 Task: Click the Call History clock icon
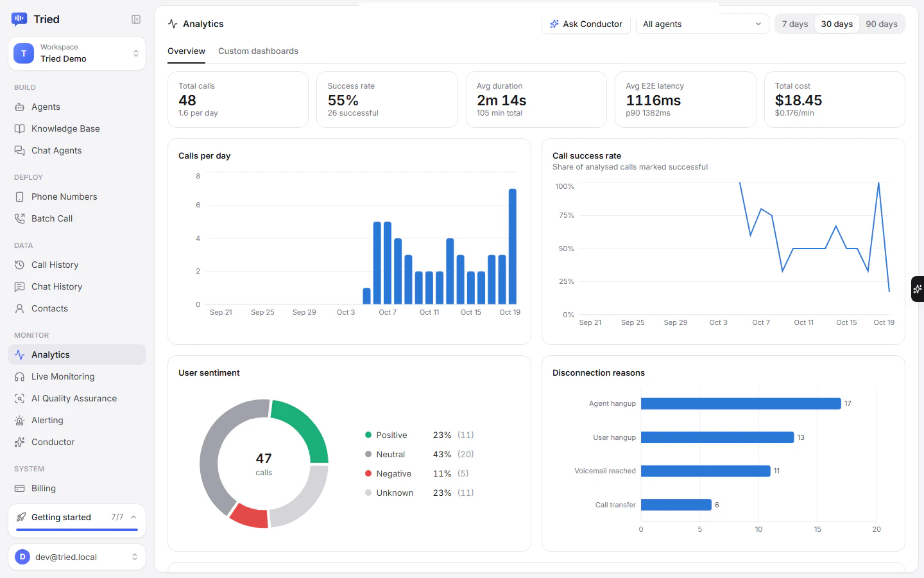(x=20, y=265)
